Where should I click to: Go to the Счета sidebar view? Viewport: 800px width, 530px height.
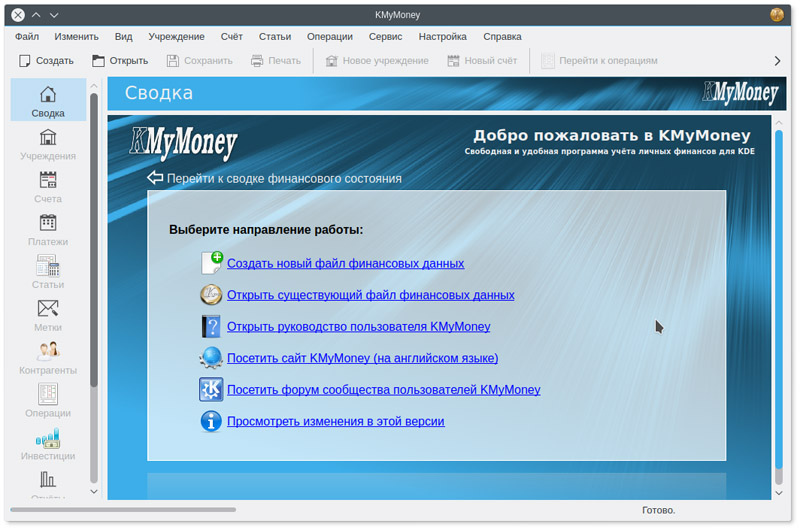[48, 187]
